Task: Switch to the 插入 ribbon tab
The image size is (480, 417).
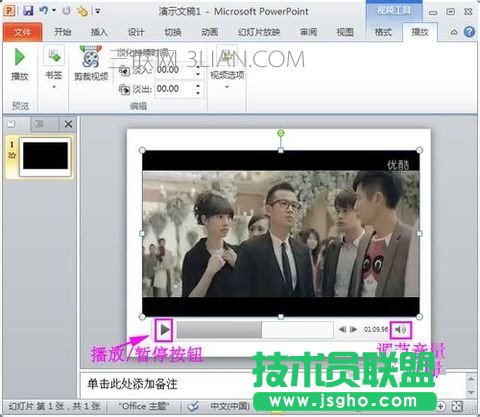Action: (x=99, y=32)
